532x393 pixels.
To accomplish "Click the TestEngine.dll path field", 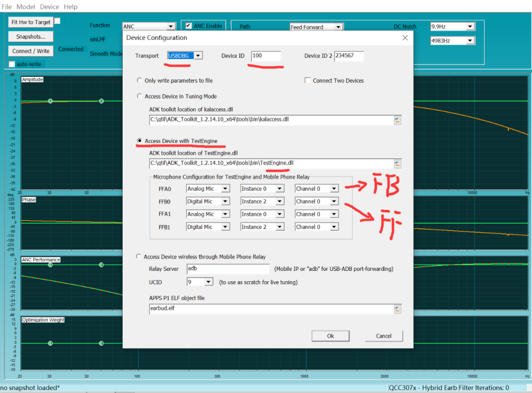I will pyautogui.click(x=271, y=164).
